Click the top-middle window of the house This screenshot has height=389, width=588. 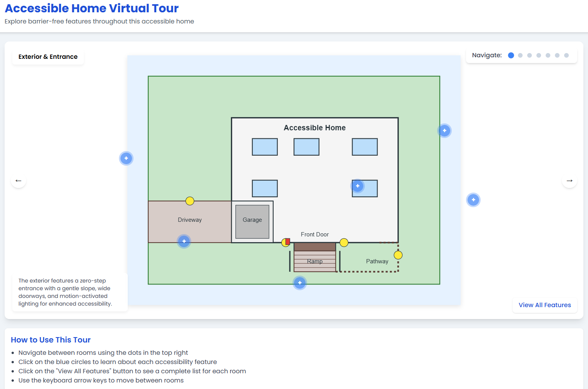[x=306, y=147]
